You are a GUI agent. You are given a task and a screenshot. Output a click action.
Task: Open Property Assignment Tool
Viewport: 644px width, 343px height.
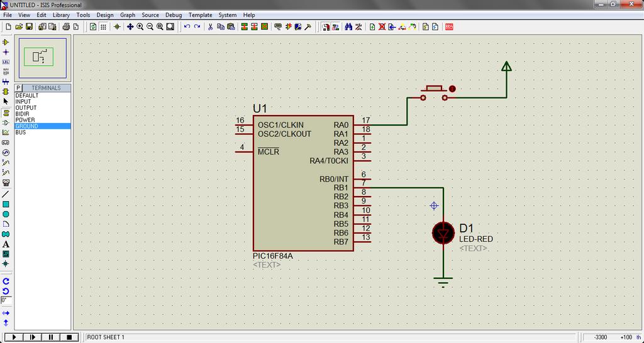tap(358, 26)
